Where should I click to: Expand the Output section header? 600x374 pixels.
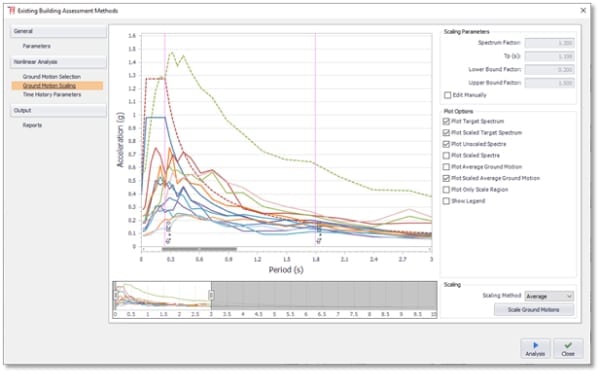[58, 111]
